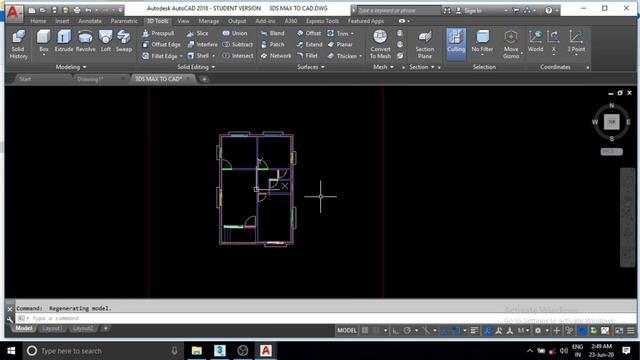
Task: Add a new drawing tab with plus
Action: click(x=204, y=79)
